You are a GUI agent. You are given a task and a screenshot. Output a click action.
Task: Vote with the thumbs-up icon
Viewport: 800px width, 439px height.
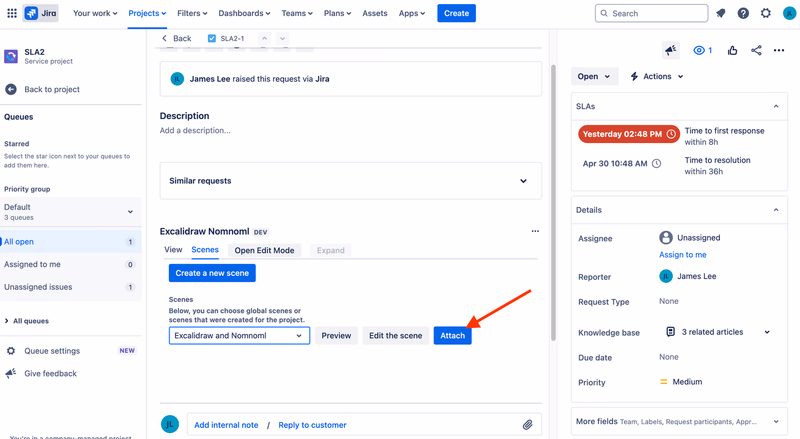click(732, 50)
